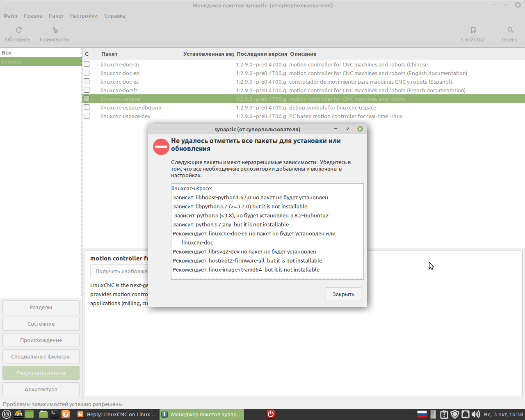This screenshot has width=525, height=420.
Task: Click the linux-image-rt-amd64 line in dialog
Action: 246,269
